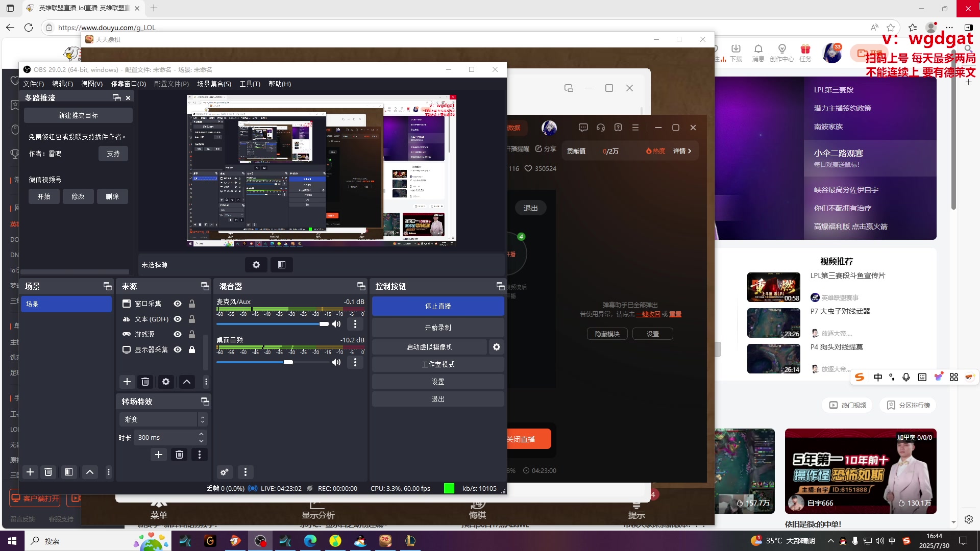Open the transitions three-dot menu
The width and height of the screenshot is (980, 551).
pyautogui.click(x=200, y=455)
